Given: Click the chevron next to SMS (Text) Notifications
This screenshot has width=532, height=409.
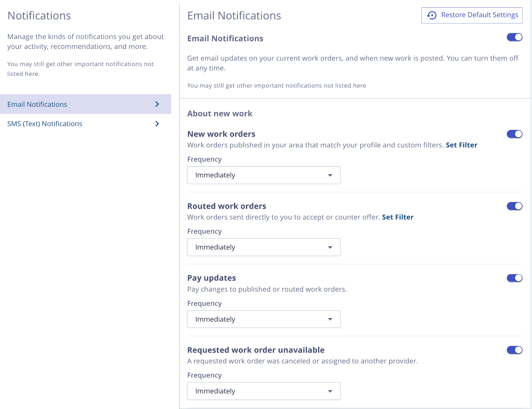Looking at the screenshot, I should 157,124.
